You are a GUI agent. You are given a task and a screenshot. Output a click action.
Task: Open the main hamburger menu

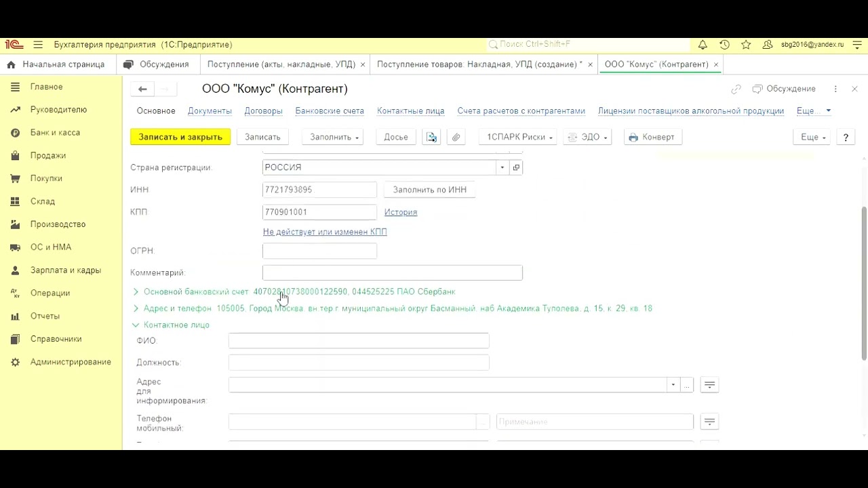pyautogui.click(x=38, y=45)
